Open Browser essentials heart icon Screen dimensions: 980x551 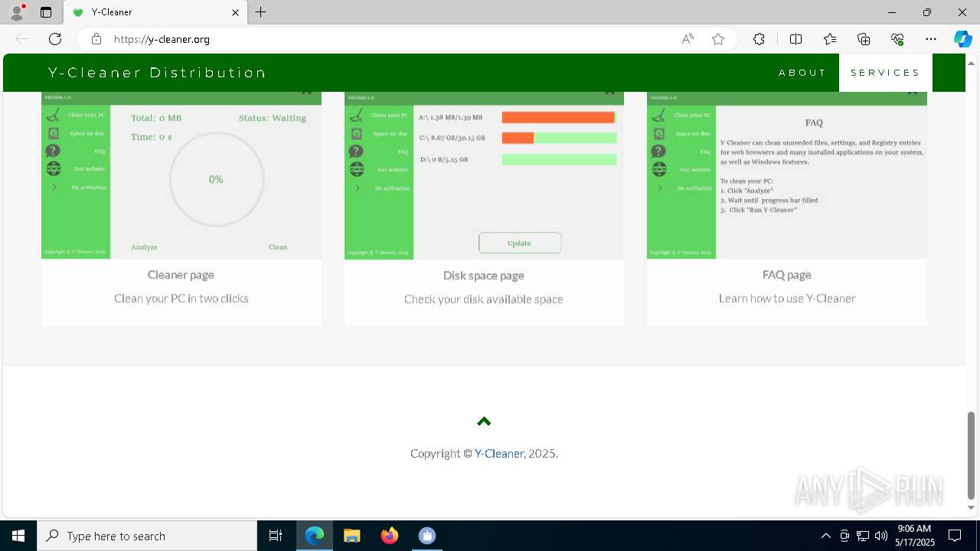click(897, 39)
